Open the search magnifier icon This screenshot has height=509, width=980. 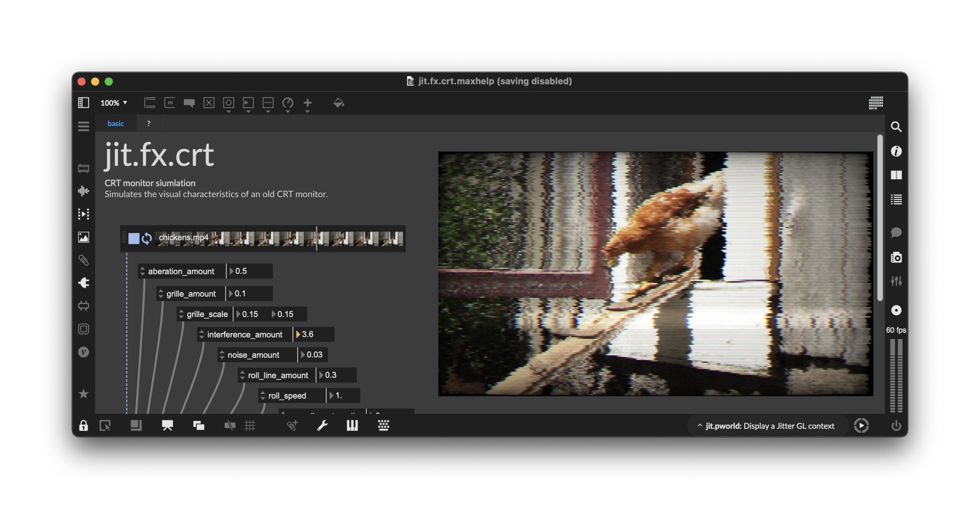pos(896,127)
